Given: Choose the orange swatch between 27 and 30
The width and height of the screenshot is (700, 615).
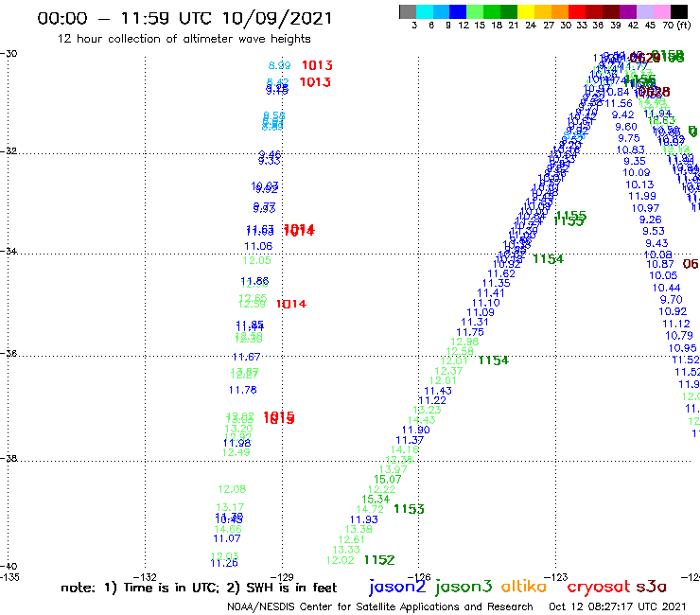Looking at the screenshot, I should click(x=560, y=11).
